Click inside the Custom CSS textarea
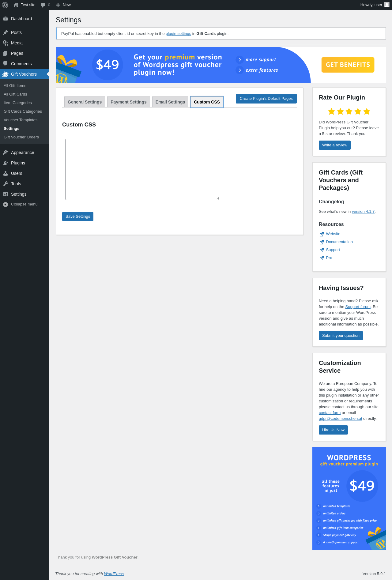 pyautogui.click(x=142, y=169)
